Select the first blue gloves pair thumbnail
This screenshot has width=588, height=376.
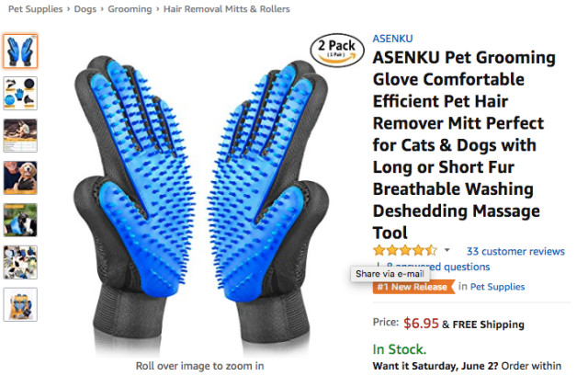[20, 51]
